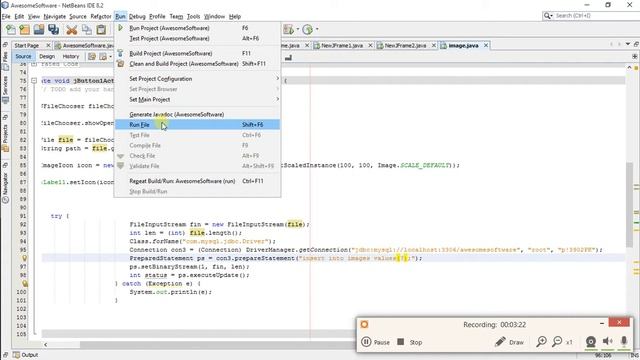Click the Debug Project toolbar icon

tap(289, 29)
